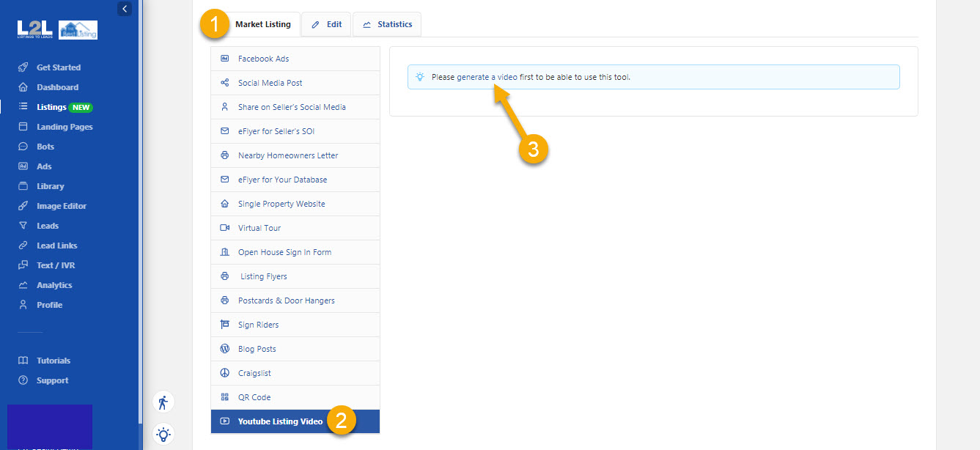Open the Statistics tab
This screenshot has height=450, width=980.
point(387,24)
